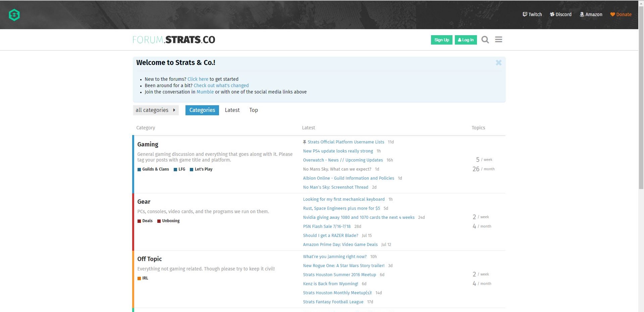Click the Category column header
The height and width of the screenshot is (312, 644).
pyautogui.click(x=146, y=128)
